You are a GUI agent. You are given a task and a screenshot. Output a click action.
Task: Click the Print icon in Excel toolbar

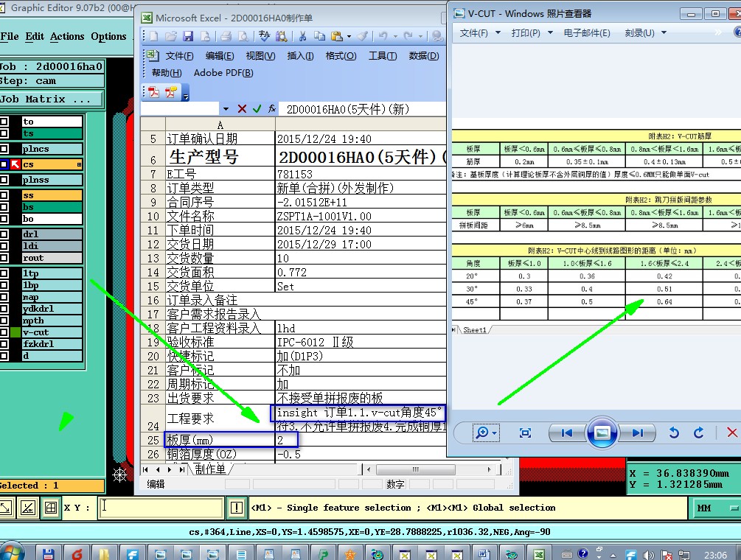(x=226, y=36)
